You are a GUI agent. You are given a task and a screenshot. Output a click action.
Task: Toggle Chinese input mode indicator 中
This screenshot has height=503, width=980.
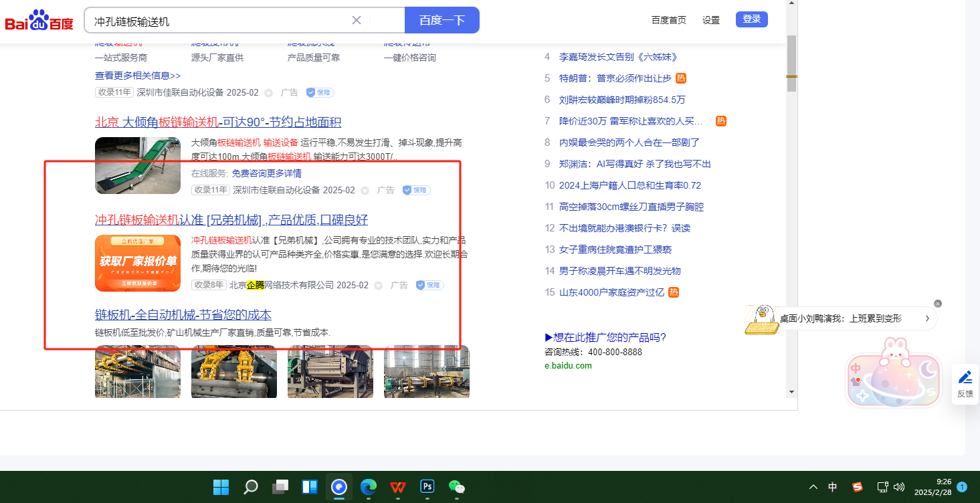click(833, 487)
